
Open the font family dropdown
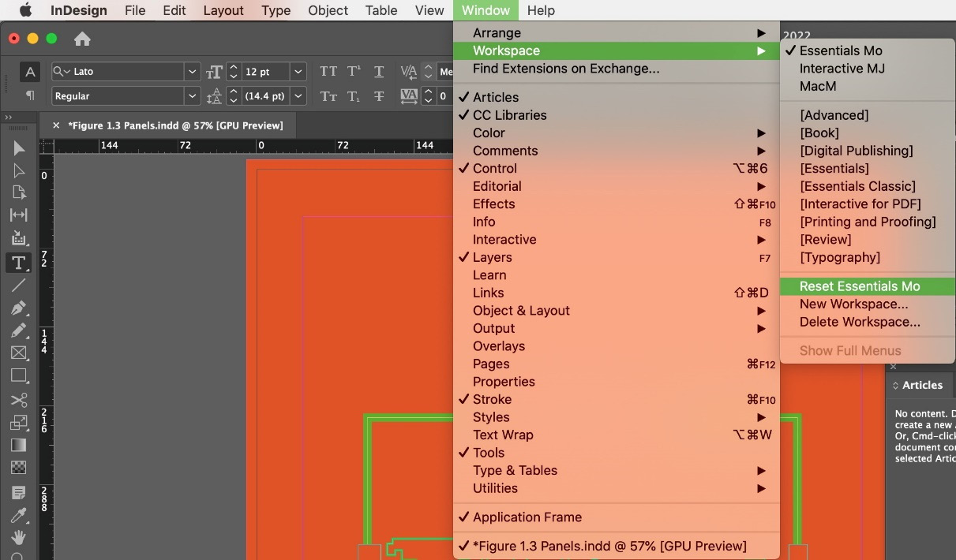coord(193,72)
